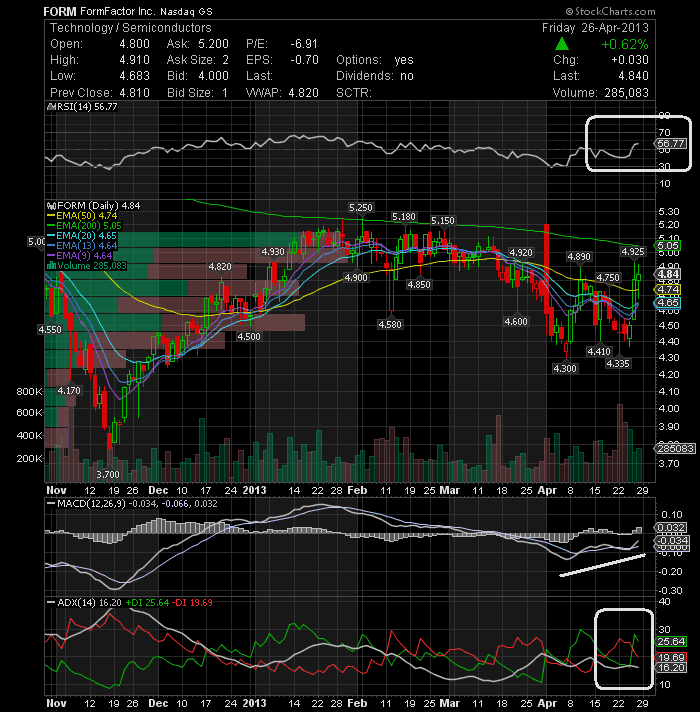This screenshot has width=700, height=712.
Task: Click the green up-triangle change indicator
Action: tap(562, 44)
